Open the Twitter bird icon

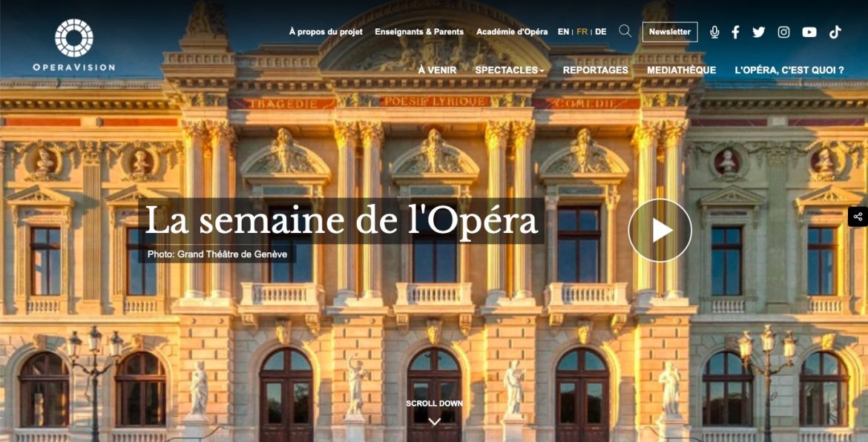(759, 32)
